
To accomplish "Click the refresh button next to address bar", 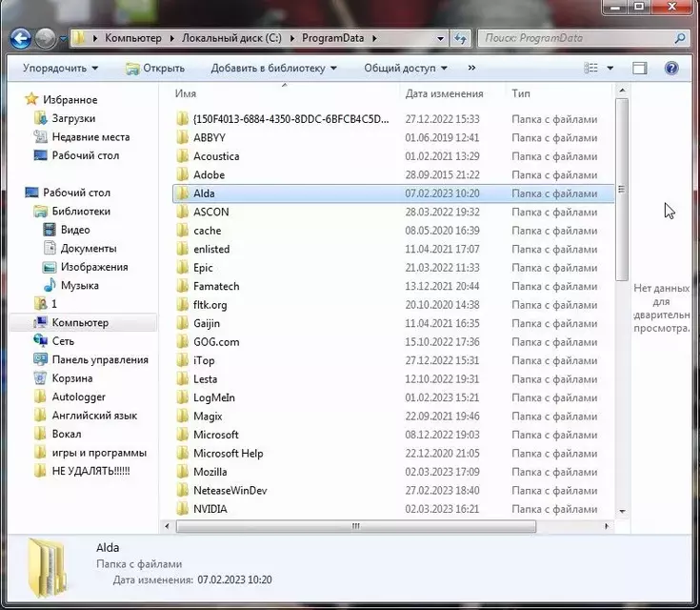I will [461, 38].
